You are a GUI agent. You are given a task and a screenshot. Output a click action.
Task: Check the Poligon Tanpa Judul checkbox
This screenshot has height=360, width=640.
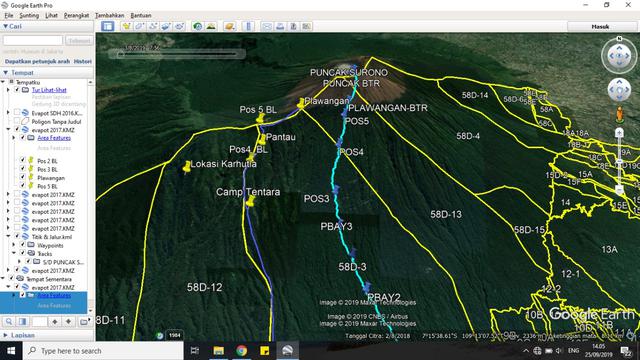pos(17,121)
